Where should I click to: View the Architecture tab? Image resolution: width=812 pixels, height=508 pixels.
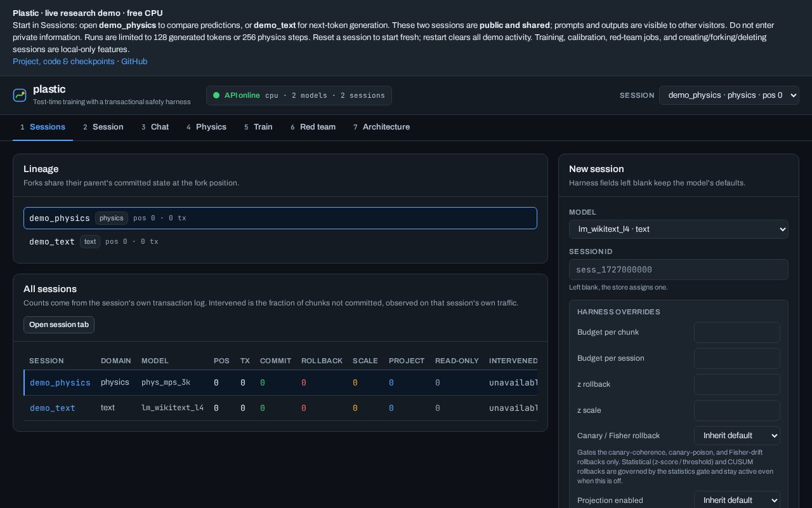click(x=381, y=127)
